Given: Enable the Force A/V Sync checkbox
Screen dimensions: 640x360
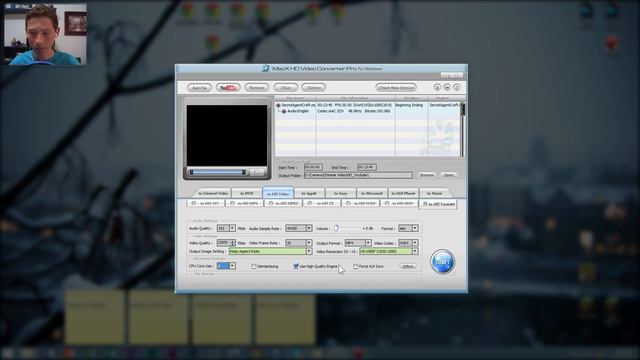Looking at the screenshot, I should click(356, 266).
